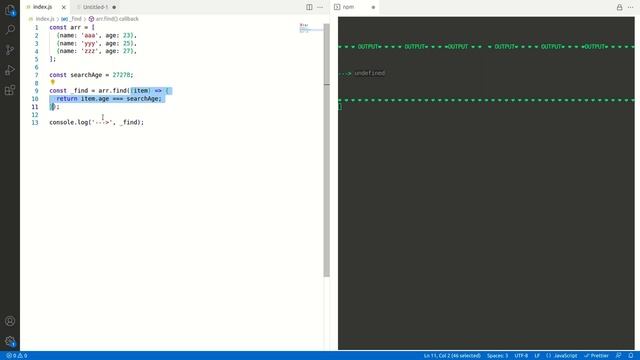Viewport: 640px width, 360px height.
Task: Click the Ln 11, Col 2 status item
Action: (x=452, y=356)
